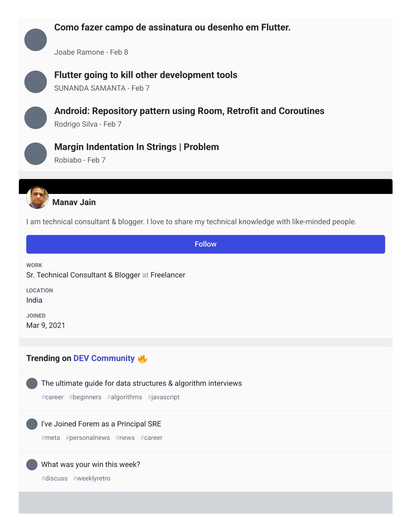
Task: Click avatar beside Flutter going to kill post
Action: tap(36, 82)
